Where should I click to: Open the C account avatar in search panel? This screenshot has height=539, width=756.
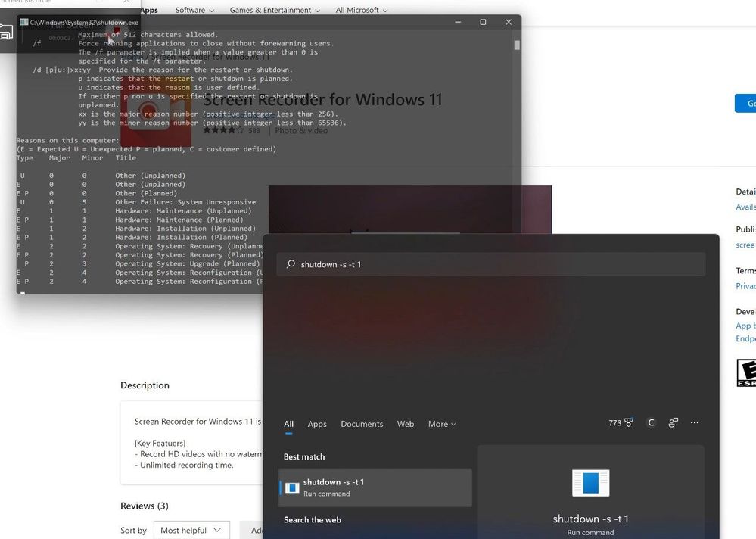[651, 423]
